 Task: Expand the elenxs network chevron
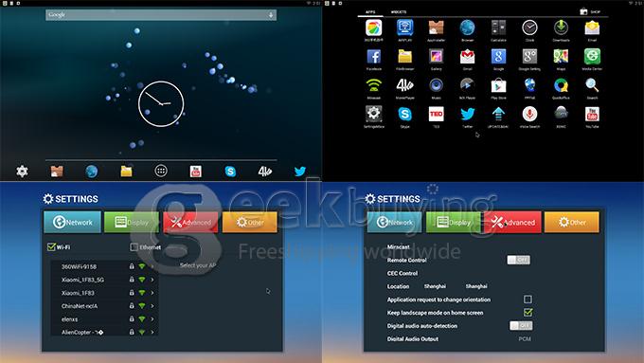point(152,319)
